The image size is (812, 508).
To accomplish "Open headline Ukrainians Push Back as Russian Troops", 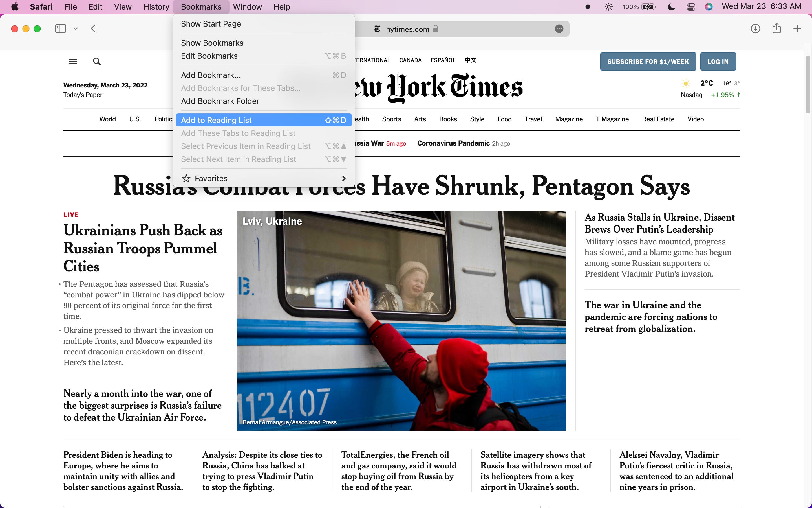I will pos(143,248).
